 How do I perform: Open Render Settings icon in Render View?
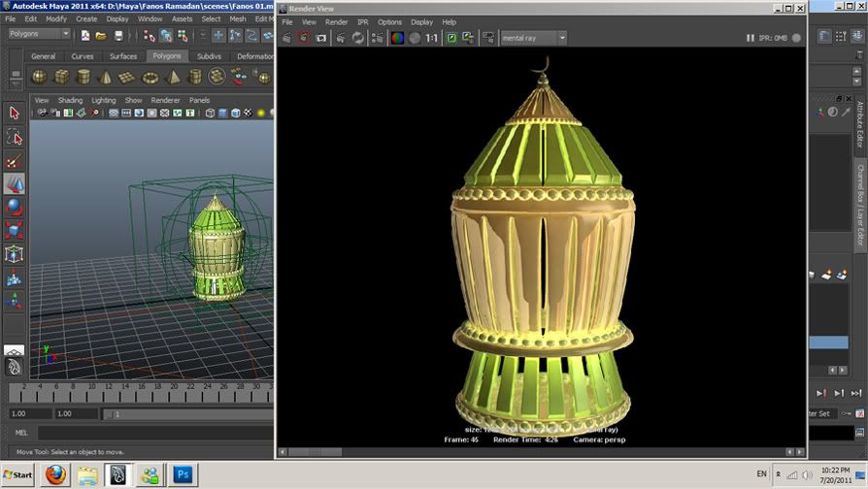[378, 38]
